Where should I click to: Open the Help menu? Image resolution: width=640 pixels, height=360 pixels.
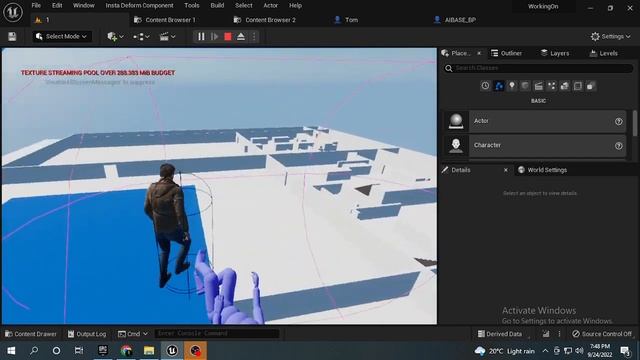295,6
